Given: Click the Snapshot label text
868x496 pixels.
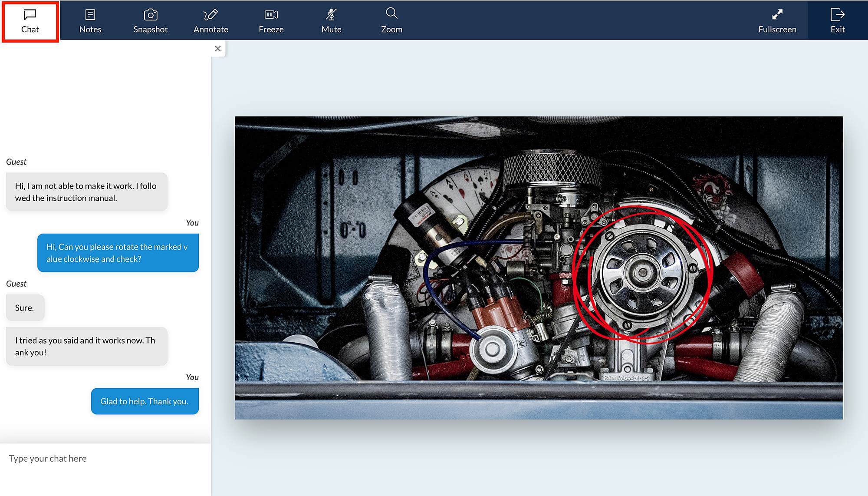Looking at the screenshot, I should coord(150,30).
